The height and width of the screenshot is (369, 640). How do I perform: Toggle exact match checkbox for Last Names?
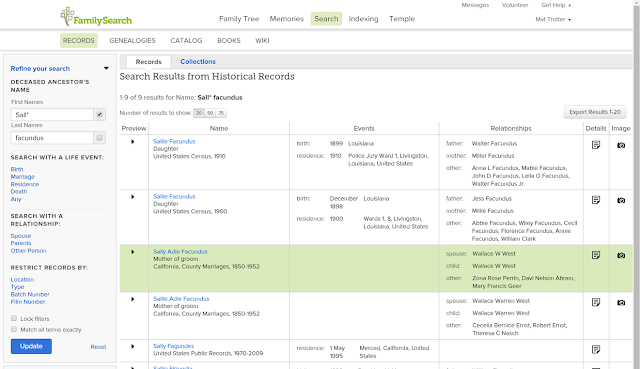[100, 138]
